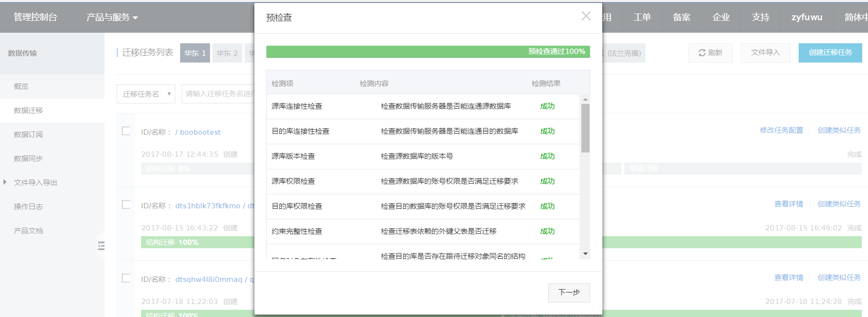Open 数据订阅 in the sidebar
Image resolution: width=868 pixels, height=317 pixels.
pos(28,135)
